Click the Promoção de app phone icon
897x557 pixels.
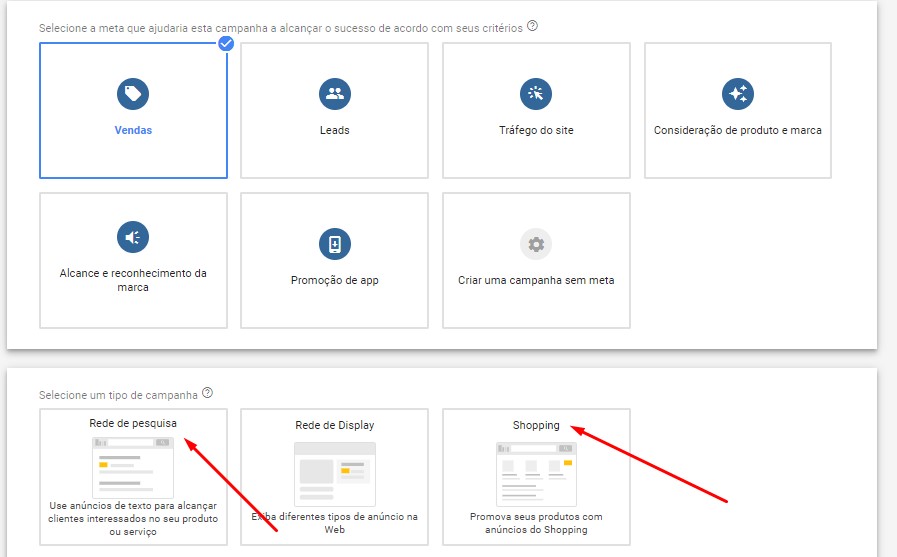(335, 244)
